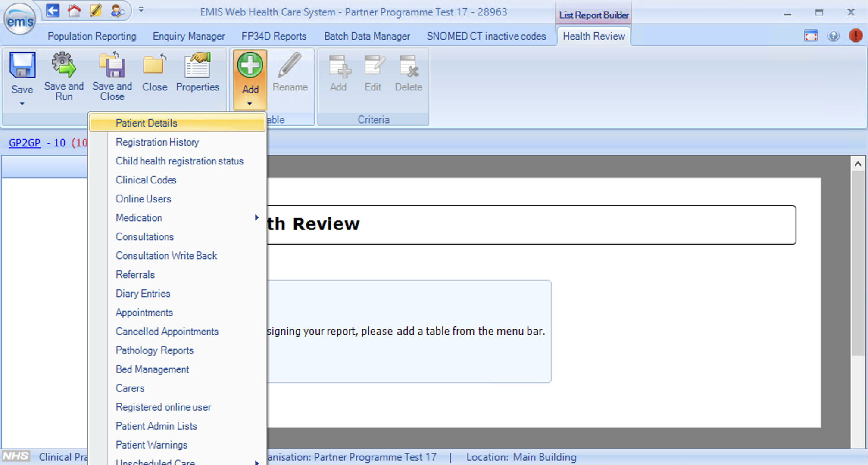868x465 pixels.
Task: Expand the Save dropdown arrow
Action: click(22, 104)
